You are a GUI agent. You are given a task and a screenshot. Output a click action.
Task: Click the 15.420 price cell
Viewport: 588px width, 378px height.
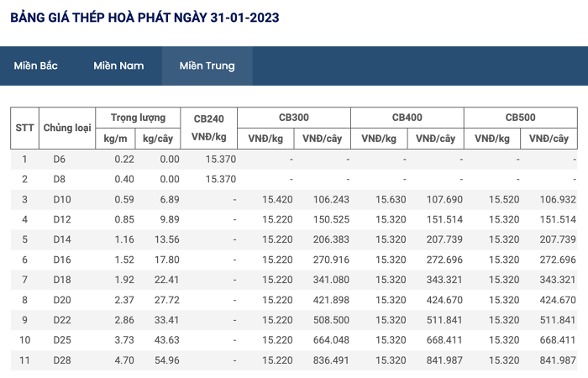coord(277,200)
